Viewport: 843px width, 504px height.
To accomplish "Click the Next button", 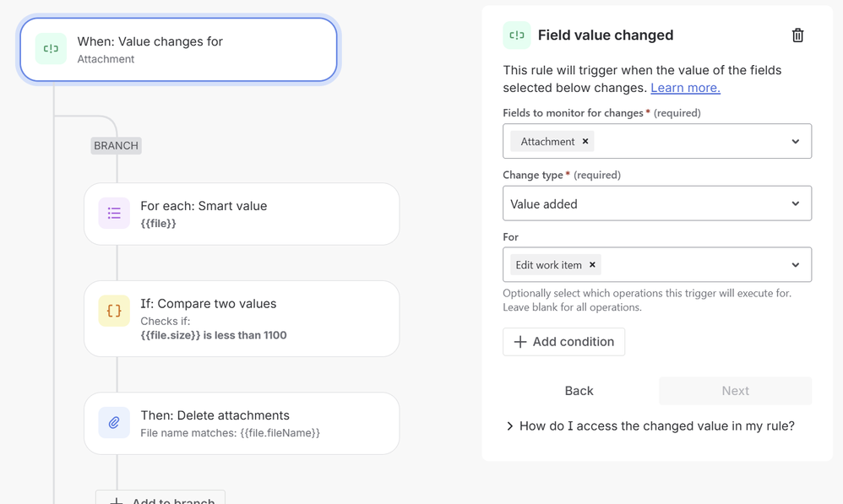I will (x=735, y=391).
